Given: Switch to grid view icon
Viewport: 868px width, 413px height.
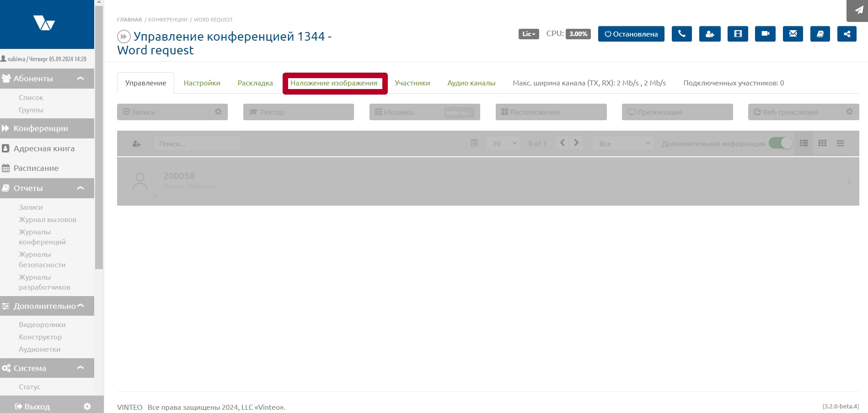Looking at the screenshot, I should 822,143.
